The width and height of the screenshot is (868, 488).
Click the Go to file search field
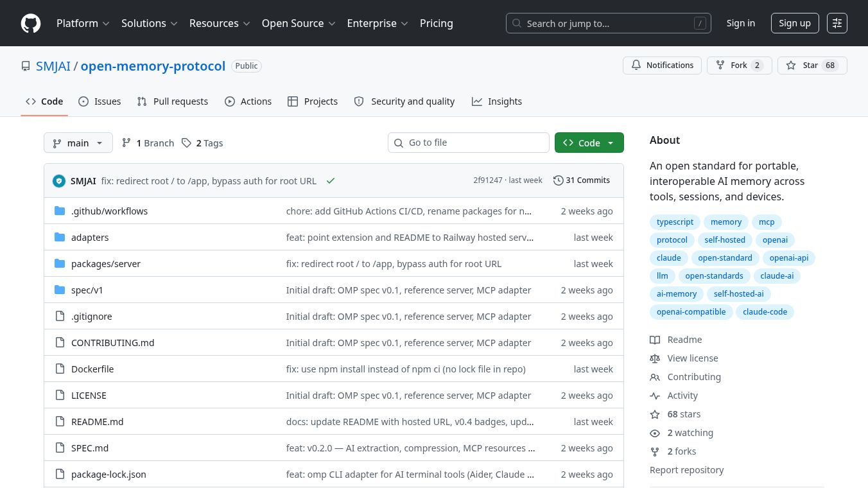[469, 143]
